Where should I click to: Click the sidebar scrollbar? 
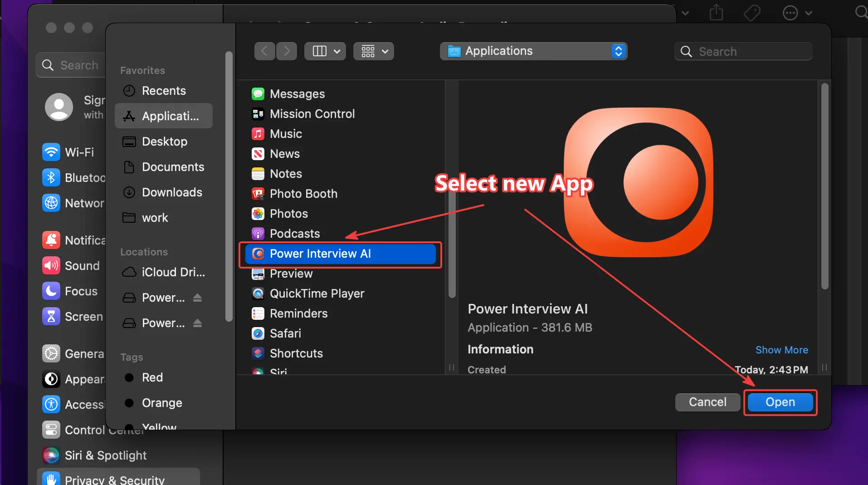[x=229, y=186]
